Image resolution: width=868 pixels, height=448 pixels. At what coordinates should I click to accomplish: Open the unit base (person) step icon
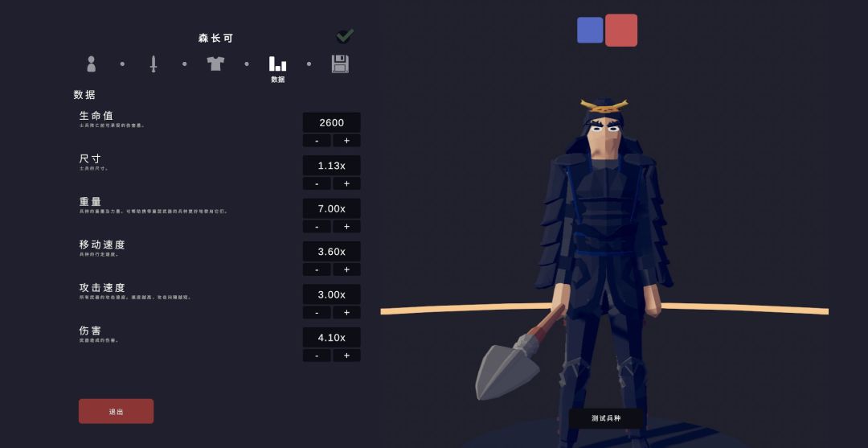[x=92, y=64]
